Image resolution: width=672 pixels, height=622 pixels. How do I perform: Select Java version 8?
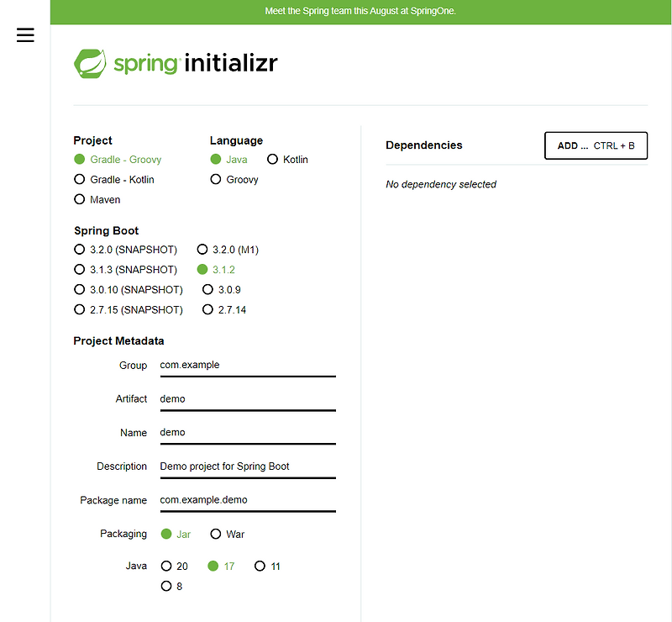click(x=165, y=586)
